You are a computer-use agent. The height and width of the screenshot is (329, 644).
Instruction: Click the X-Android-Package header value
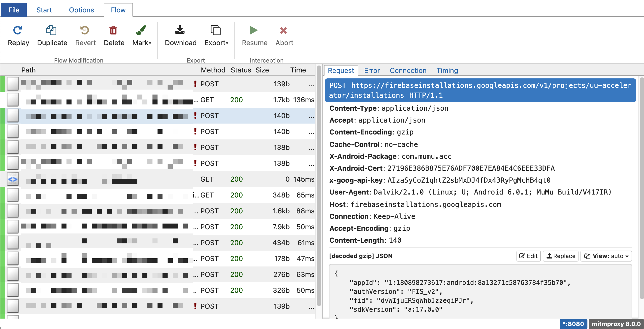(426, 157)
